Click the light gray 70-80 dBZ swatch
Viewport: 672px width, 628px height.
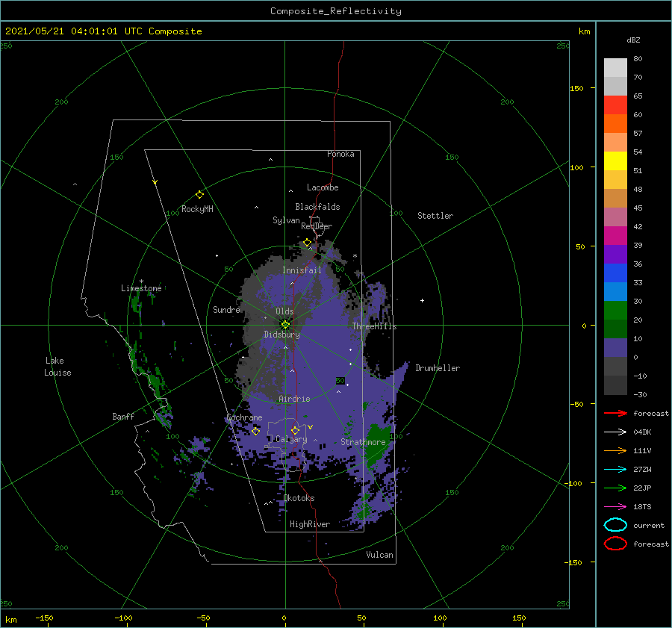tap(615, 68)
